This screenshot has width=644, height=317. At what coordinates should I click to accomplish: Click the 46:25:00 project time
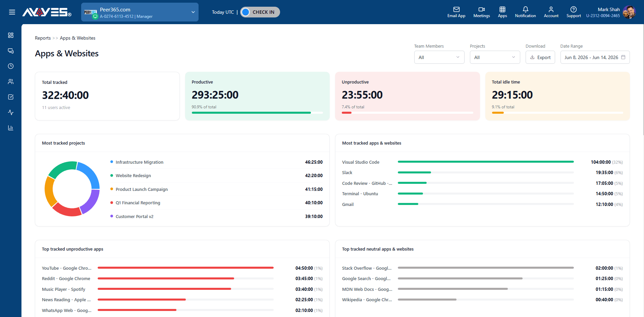(x=314, y=162)
